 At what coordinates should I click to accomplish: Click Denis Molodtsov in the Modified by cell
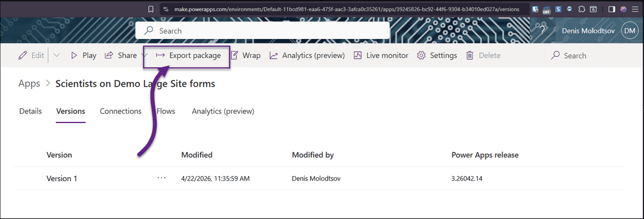point(316,179)
